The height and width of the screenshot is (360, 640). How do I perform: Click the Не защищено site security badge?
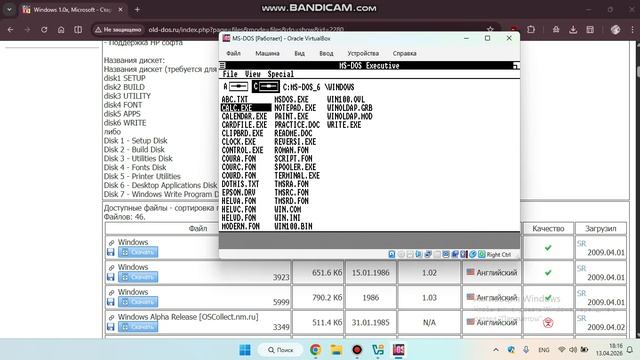pos(118,29)
